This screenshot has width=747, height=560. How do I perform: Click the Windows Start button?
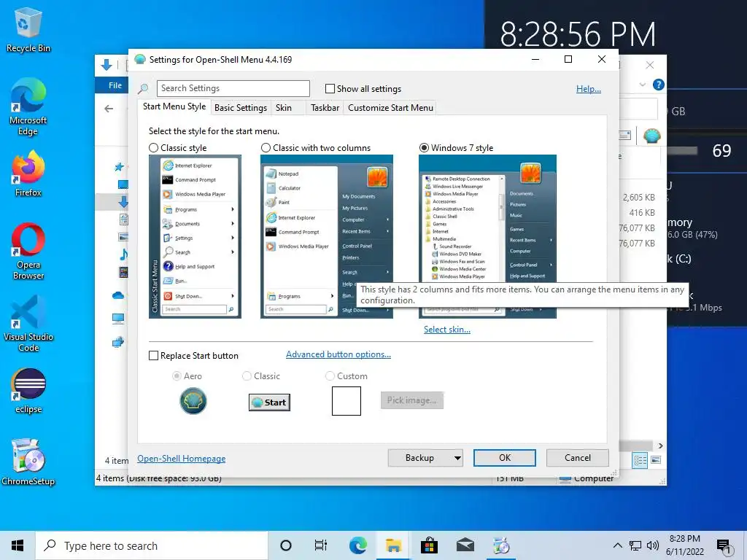pyautogui.click(x=18, y=545)
